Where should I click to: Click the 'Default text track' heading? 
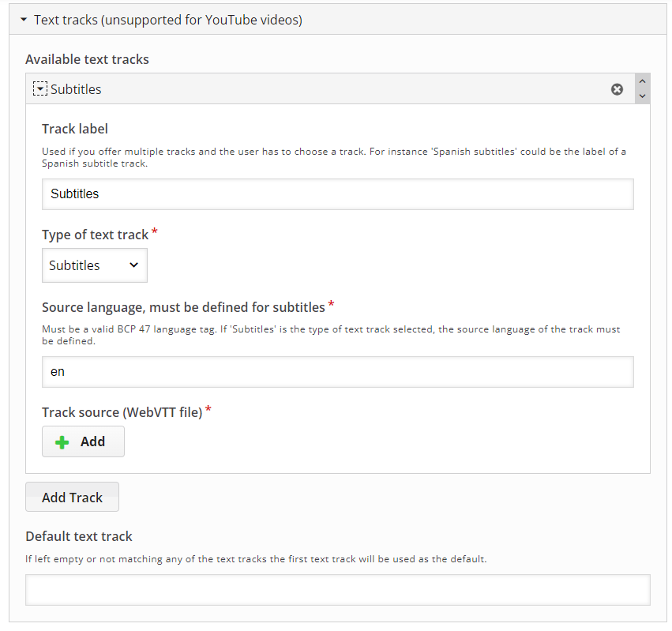coord(79,536)
